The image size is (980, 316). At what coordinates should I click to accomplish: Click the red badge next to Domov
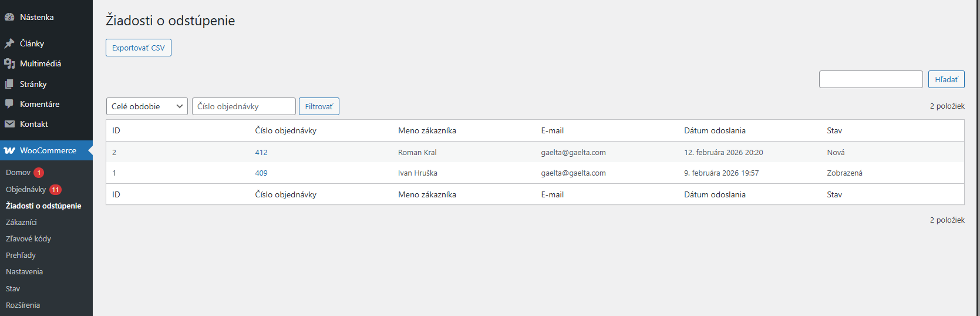[39, 173]
